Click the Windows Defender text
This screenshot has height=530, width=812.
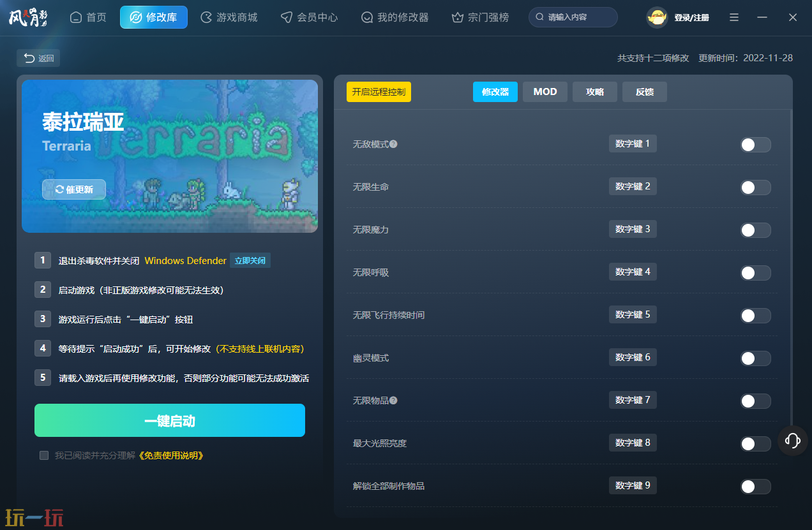click(186, 260)
